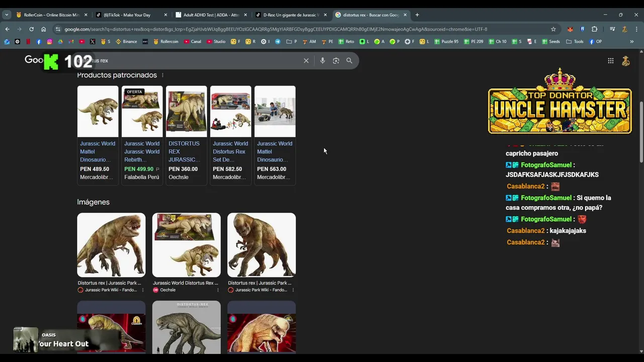This screenshot has width=644, height=362.
Task: Open the Google Drive bookmark
Action: coord(60,42)
